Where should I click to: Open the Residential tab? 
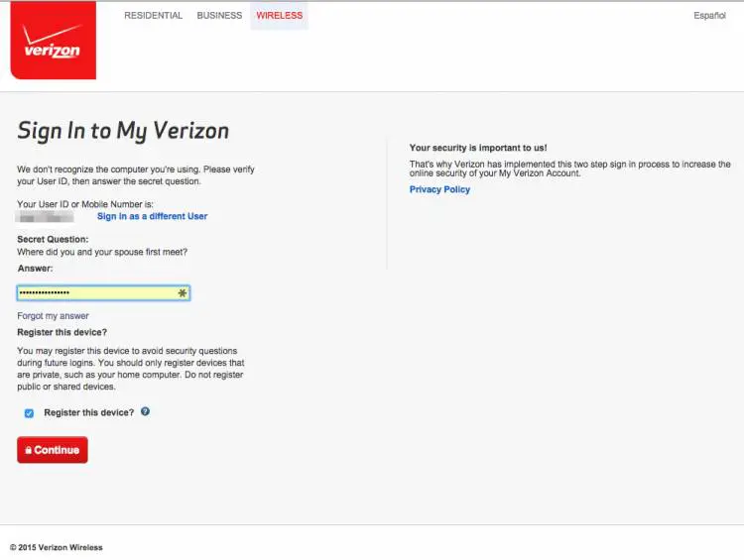coord(153,16)
